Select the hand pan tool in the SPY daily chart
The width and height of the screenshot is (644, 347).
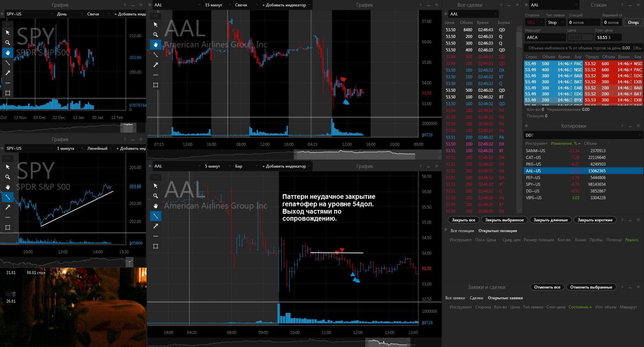pyautogui.click(x=8, y=53)
